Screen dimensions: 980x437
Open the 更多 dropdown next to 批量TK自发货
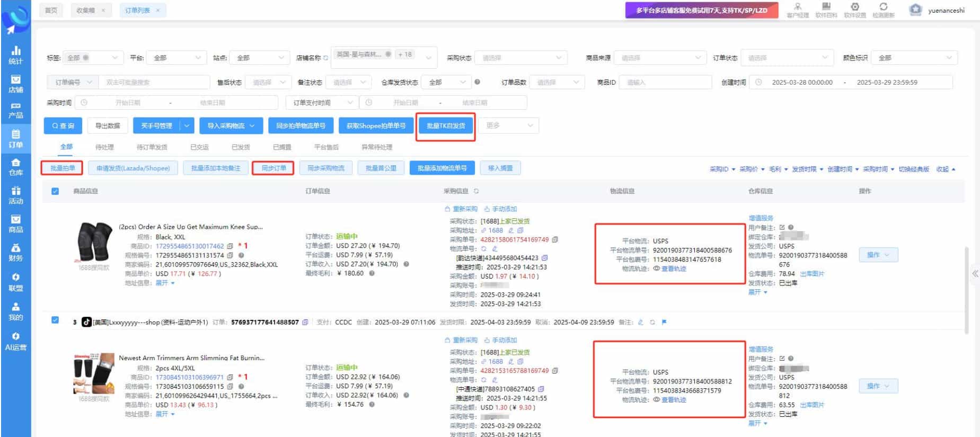click(508, 126)
